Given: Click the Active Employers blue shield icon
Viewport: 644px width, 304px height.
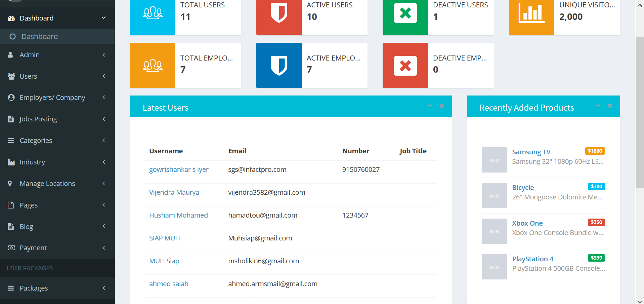Looking at the screenshot, I should (279, 66).
